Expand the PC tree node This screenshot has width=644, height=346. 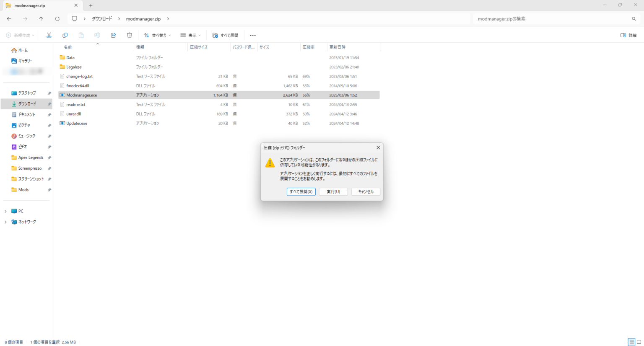pyautogui.click(x=5, y=211)
